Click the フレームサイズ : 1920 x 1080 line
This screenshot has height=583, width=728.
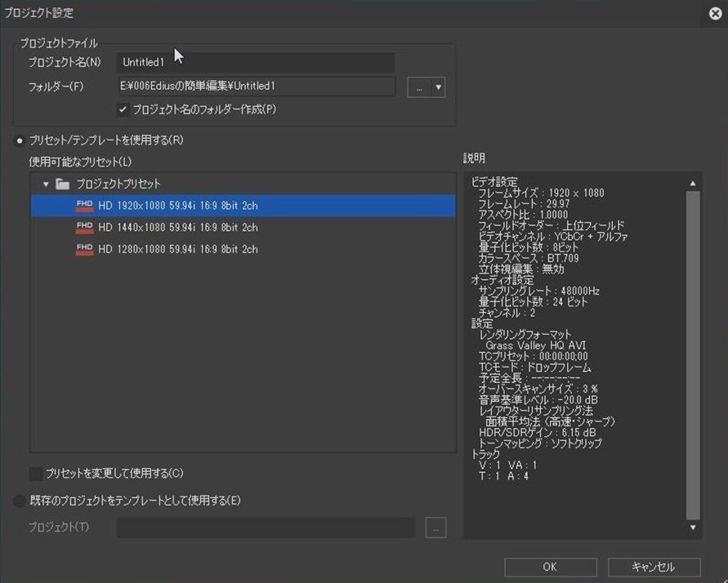541,193
